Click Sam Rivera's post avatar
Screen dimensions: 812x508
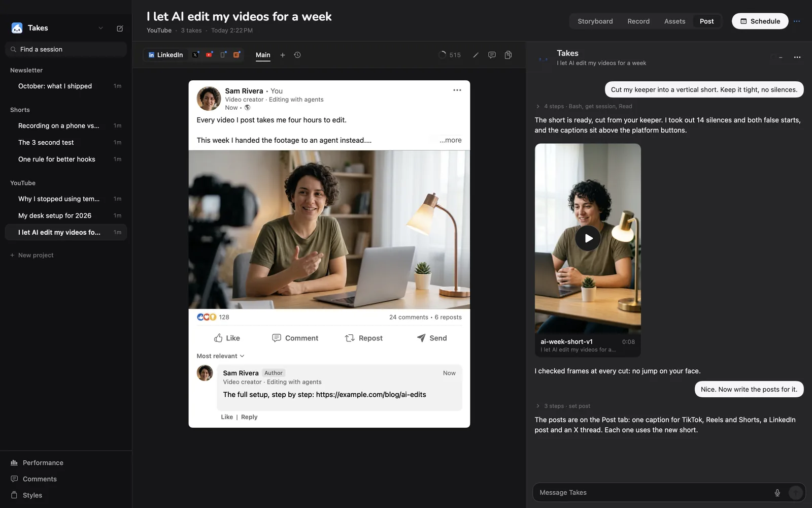[x=209, y=99]
